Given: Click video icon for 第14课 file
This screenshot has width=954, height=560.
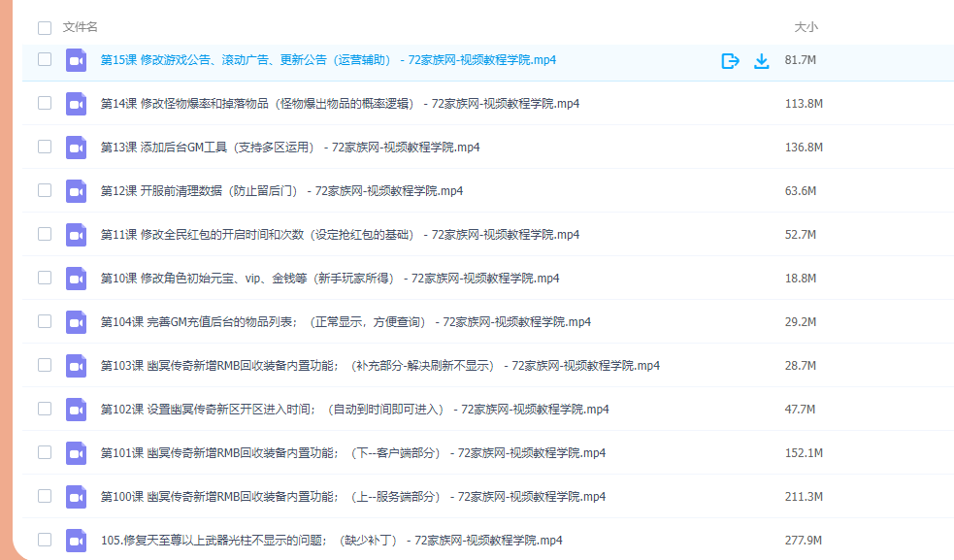Looking at the screenshot, I should (77, 104).
